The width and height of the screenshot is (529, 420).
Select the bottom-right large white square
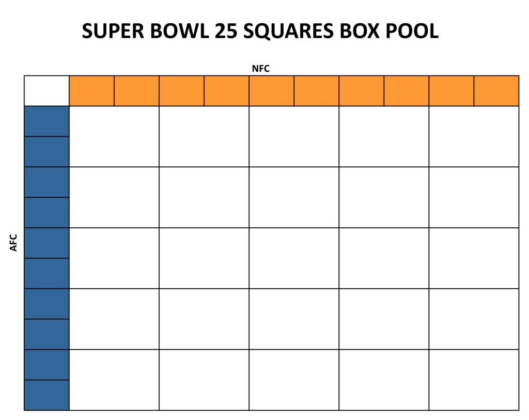474,380
